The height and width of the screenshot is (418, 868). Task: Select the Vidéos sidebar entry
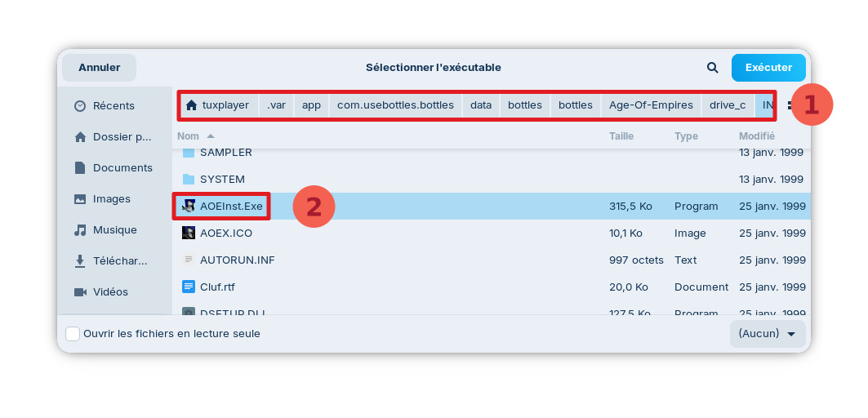110,292
